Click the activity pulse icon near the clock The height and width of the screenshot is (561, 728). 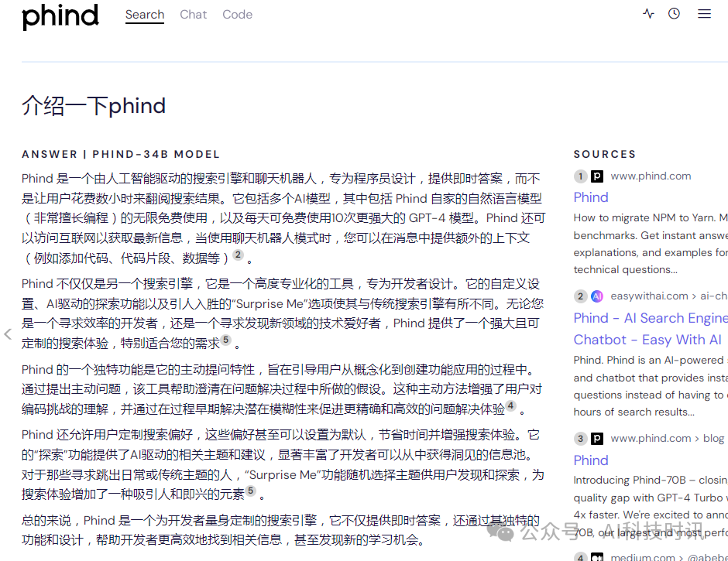(x=648, y=13)
